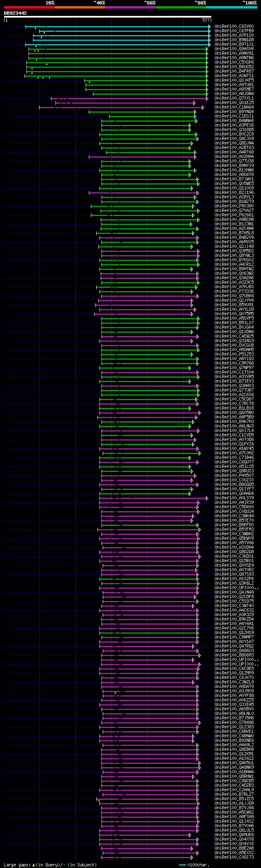
Task: Select hit UniRef100_A1SZP6
Action: pos(234,579)
